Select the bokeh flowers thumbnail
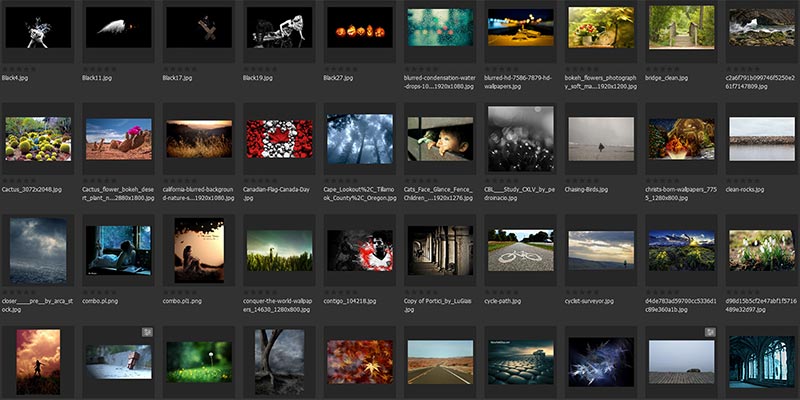The image size is (800, 400). click(601, 27)
